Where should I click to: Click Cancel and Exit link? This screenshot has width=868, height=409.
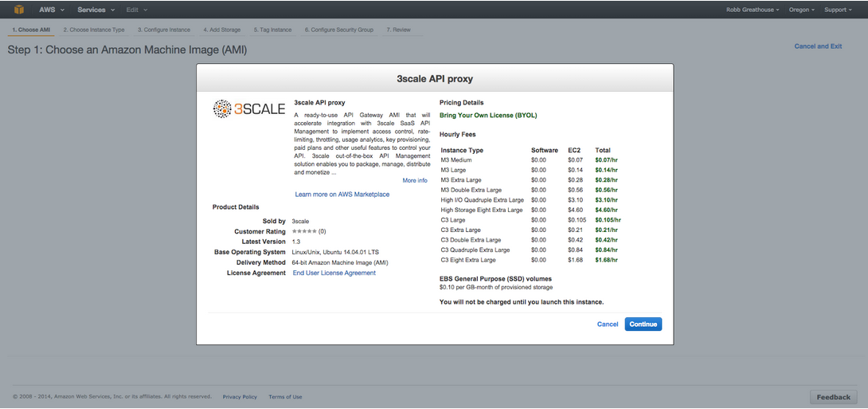(818, 46)
